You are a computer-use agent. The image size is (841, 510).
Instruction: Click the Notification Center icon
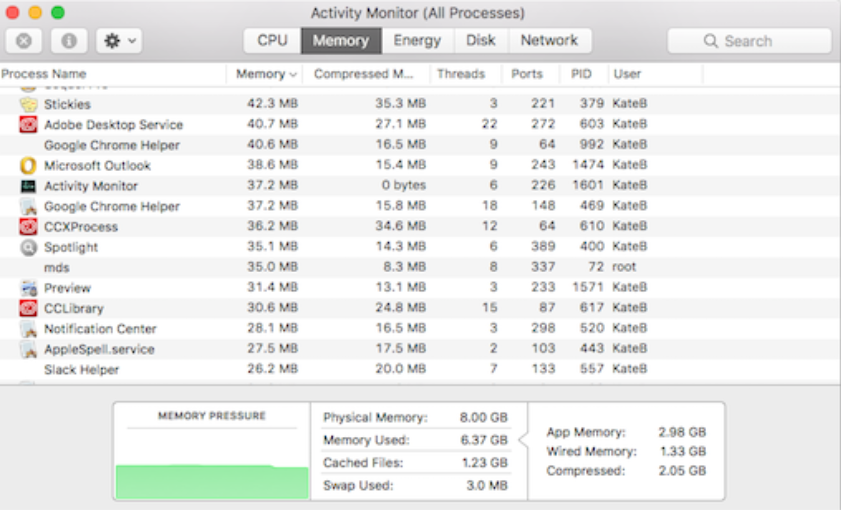(x=28, y=329)
